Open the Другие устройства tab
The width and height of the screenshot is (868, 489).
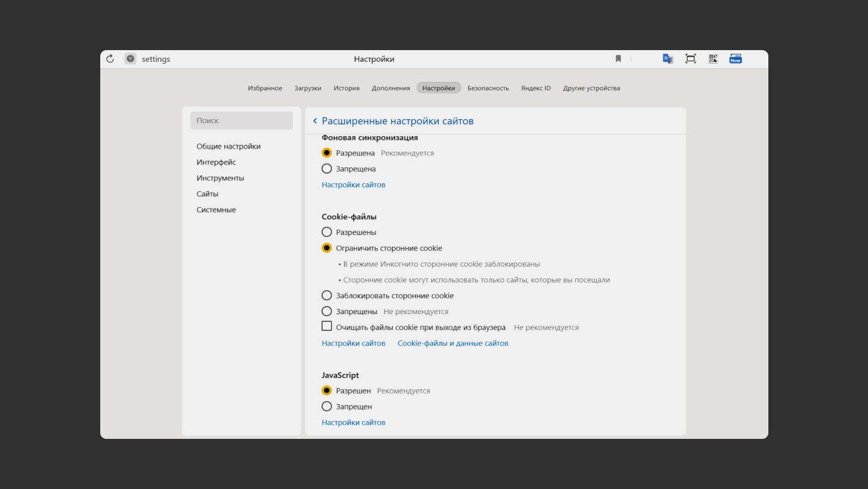tap(592, 88)
